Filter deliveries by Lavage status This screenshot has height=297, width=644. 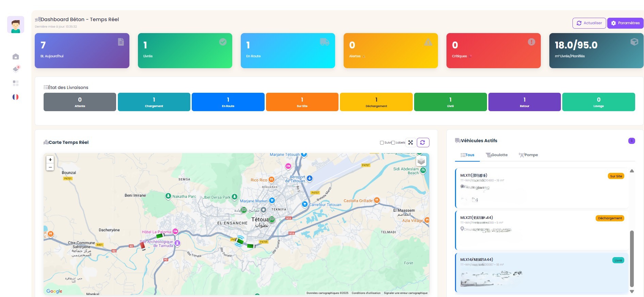(x=599, y=102)
